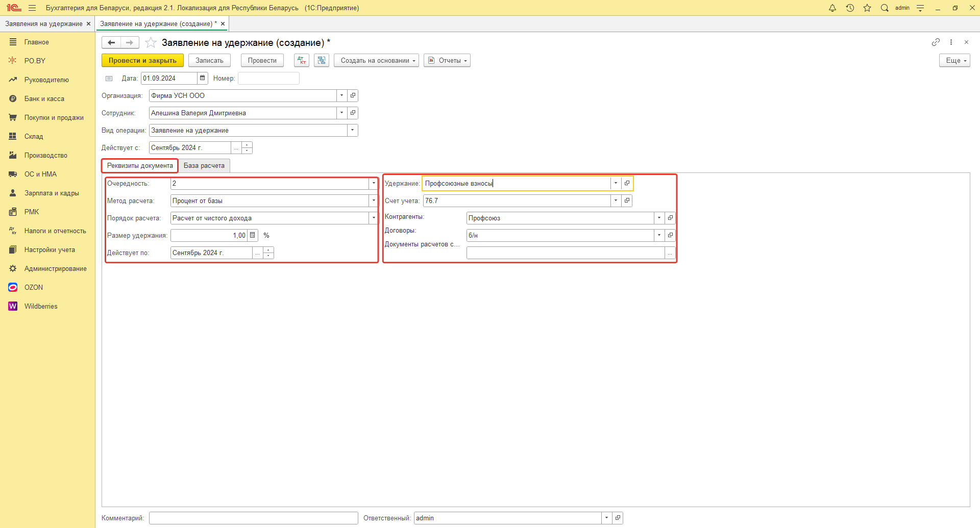Open the Отчеты dropdown menu
Viewport: 980px width, 528px height.
[x=447, y=60]
